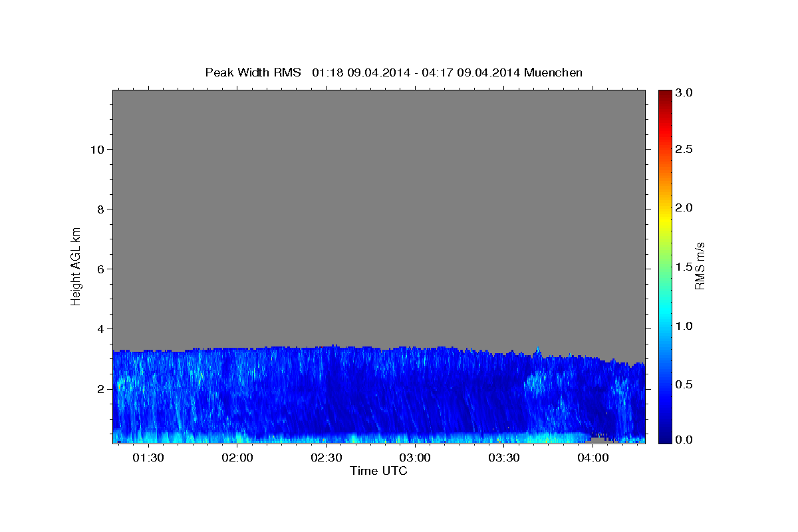Viewport: 798px width, 532px height.
Task: Click the 01:30 time tick label
Action: click(x=148, y=458)
